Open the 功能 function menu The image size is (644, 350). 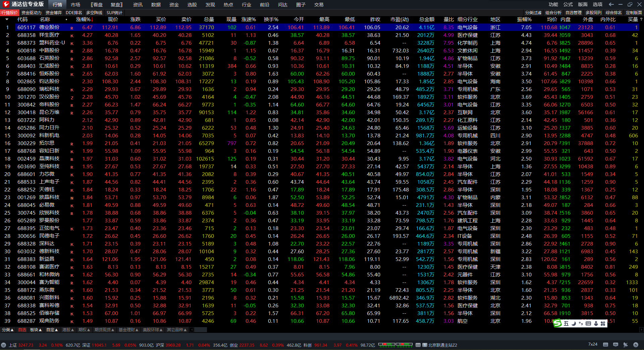tap(553, 4)
